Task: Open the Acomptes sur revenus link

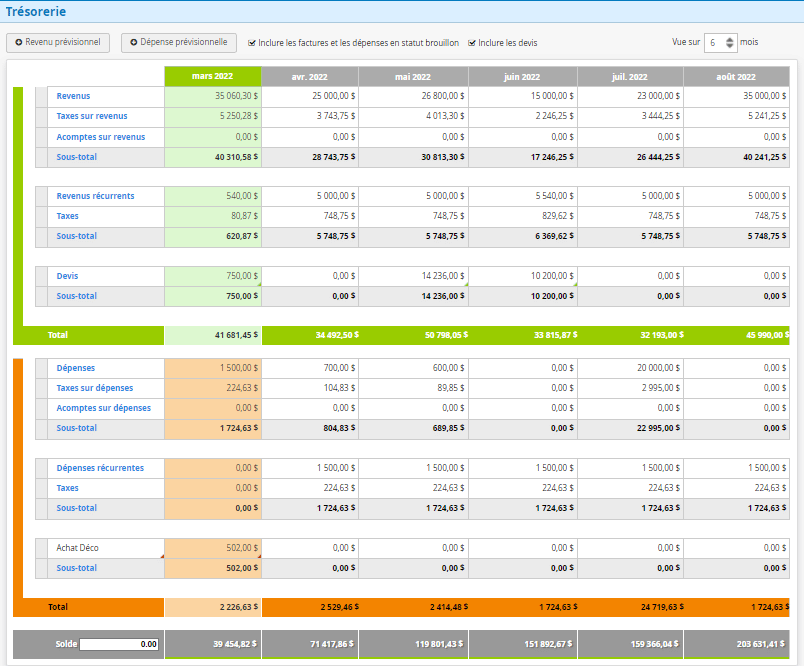Action: [100, 137]
